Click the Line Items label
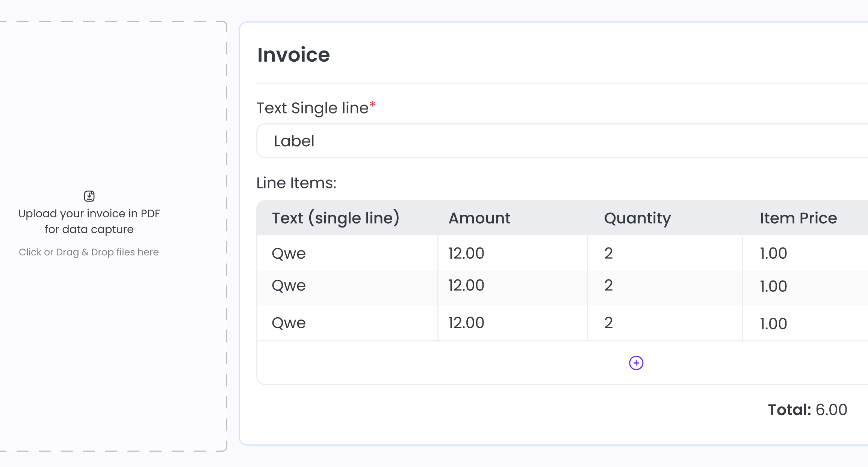The height and width of the screenshot is (467, 868). point(296,183)
